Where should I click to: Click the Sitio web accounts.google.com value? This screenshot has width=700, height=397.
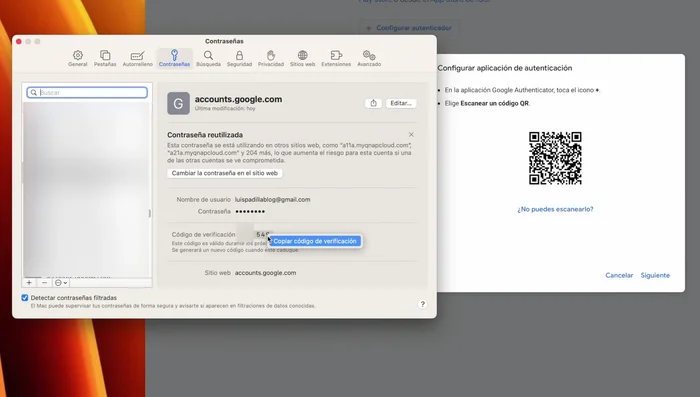pyautogui.click(x=265, y=273)
